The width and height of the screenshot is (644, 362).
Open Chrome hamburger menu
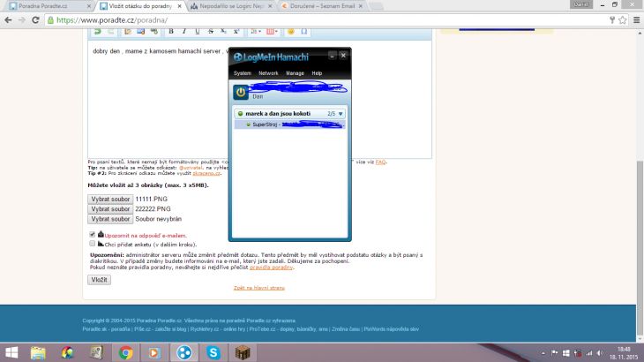[x=636, y=19]
